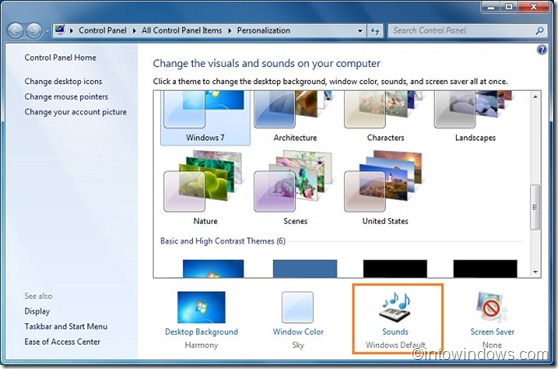Click the address bar computer icon
Image resolution: width=558 pixels, height=369 pixels.
click(x=60, y=30)
